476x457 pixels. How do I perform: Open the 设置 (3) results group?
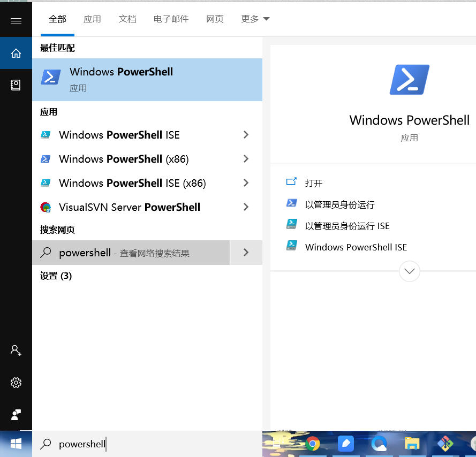pyautogui.click(x=56, y=276)
